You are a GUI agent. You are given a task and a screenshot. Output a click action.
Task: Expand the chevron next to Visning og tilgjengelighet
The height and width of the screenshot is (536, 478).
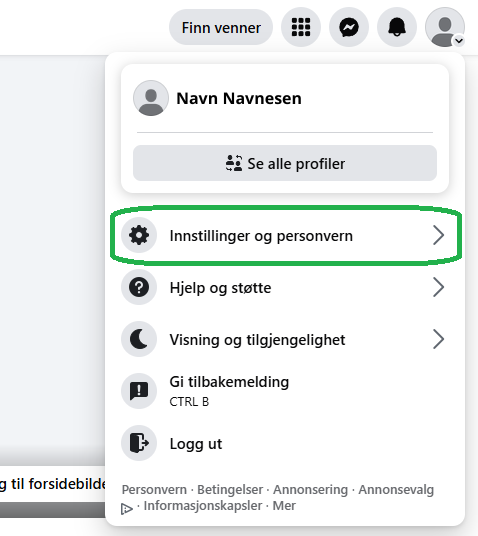pyautogui.click(x=438, y=339)
